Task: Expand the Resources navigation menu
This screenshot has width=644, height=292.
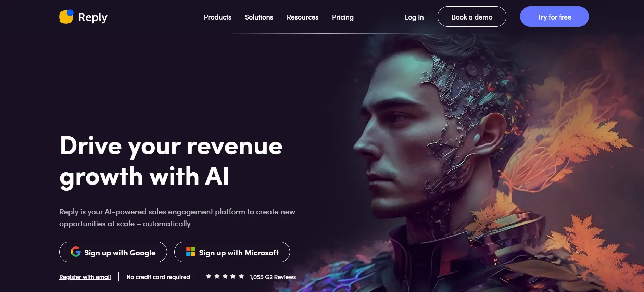Action: [302, 17]
